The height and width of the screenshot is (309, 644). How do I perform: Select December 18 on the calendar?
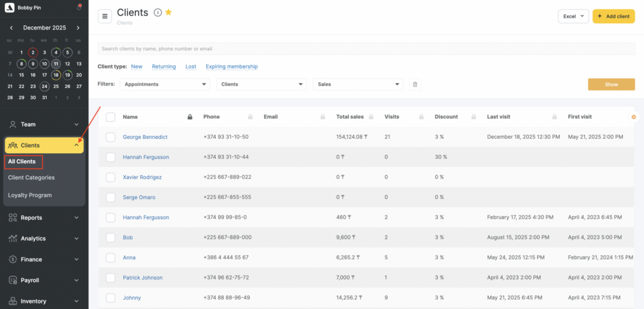click(56, 75)
